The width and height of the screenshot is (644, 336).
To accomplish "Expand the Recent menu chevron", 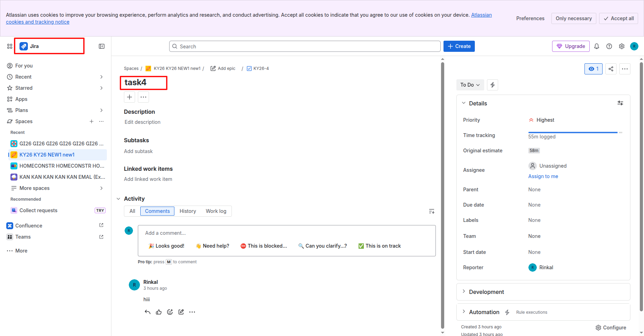I will tap(101, 77).
